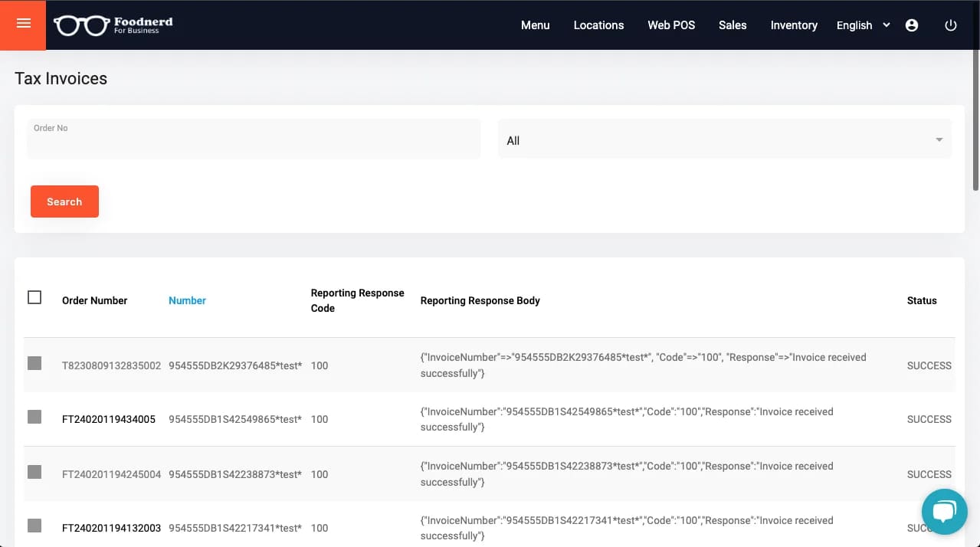This screenshot has width=980, height=547.
Task: Open the chat support bubble
Action: coord(945,511)
